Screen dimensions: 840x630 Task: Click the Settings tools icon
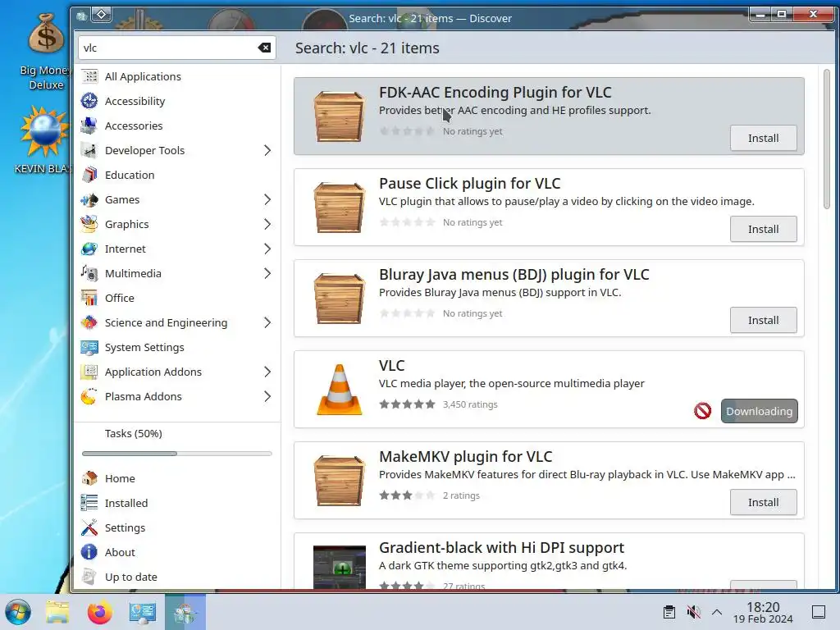point(89,527)
